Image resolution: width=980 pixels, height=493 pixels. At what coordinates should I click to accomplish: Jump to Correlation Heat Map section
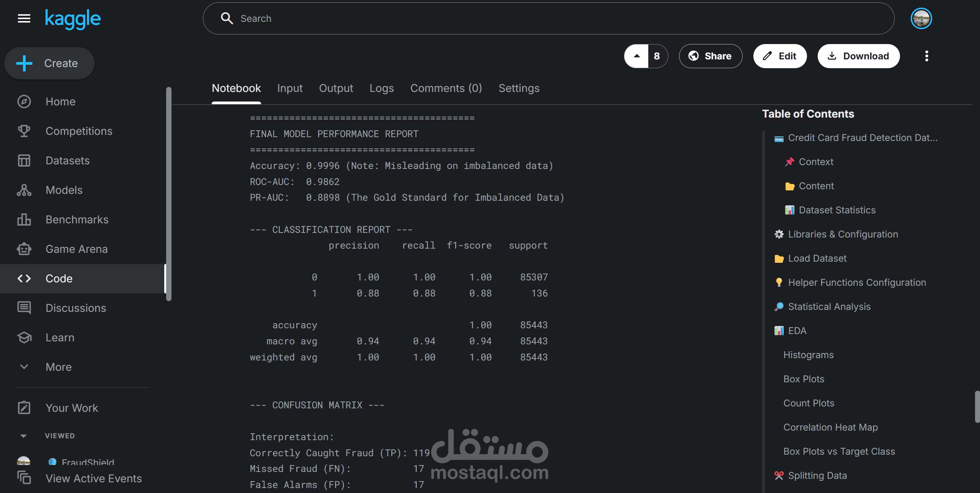pos(830,427)
